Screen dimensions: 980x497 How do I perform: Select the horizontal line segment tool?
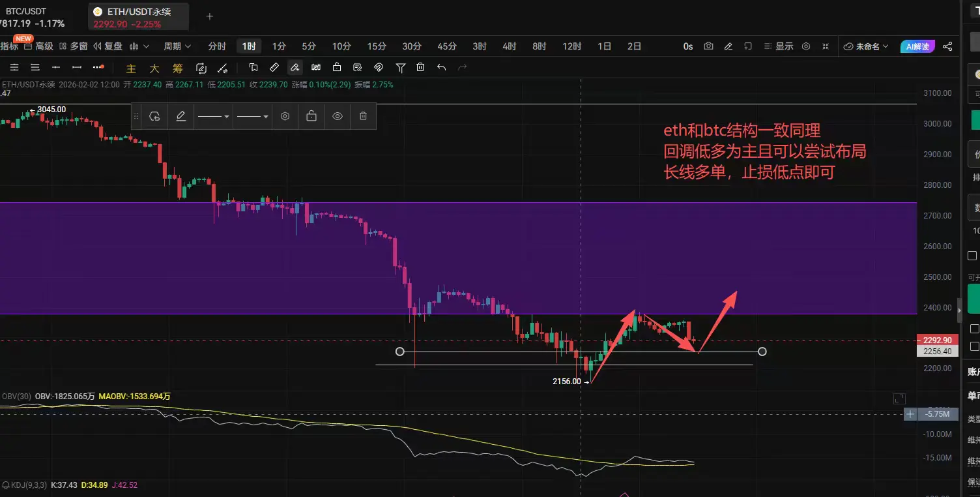[77, 67]
